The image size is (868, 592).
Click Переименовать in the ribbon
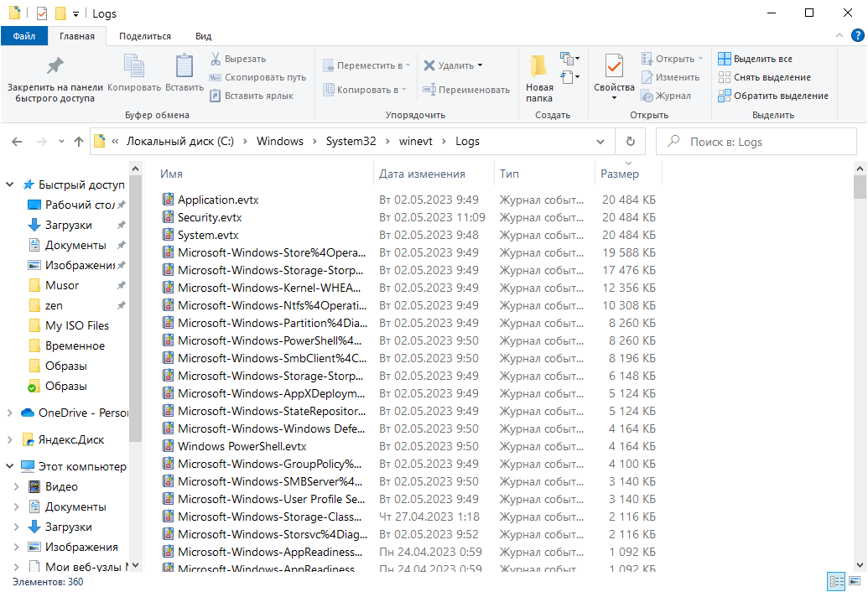coord(466,90)
